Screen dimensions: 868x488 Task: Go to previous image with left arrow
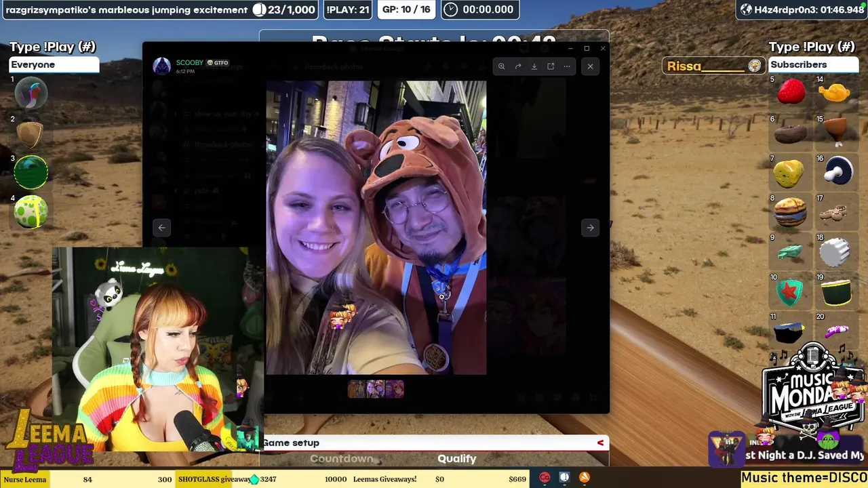point(161,228)
